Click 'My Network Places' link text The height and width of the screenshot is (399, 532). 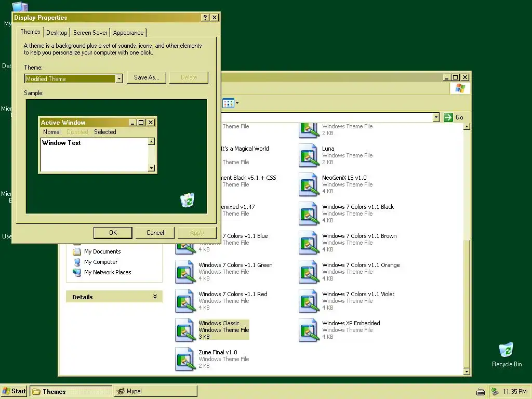click(x=108, y=272)
